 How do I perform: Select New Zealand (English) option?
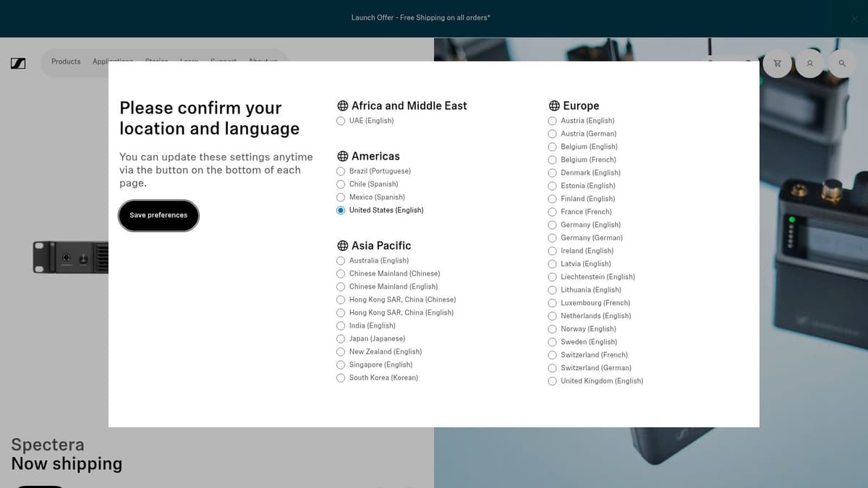tap(341, 351)
